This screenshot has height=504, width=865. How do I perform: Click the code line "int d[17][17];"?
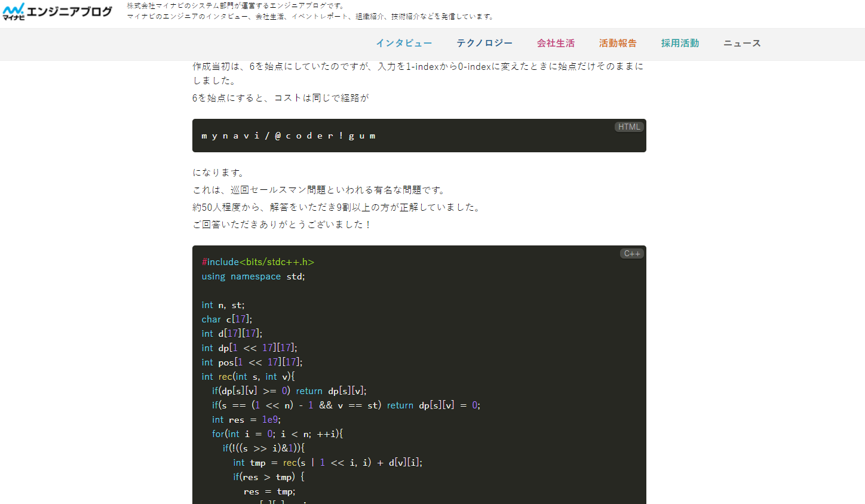[232, 334]
